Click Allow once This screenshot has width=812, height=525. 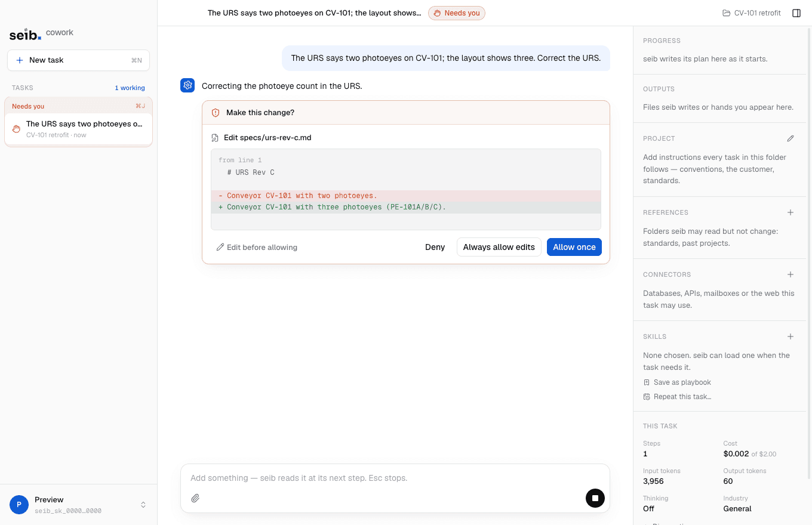(574, 247)
